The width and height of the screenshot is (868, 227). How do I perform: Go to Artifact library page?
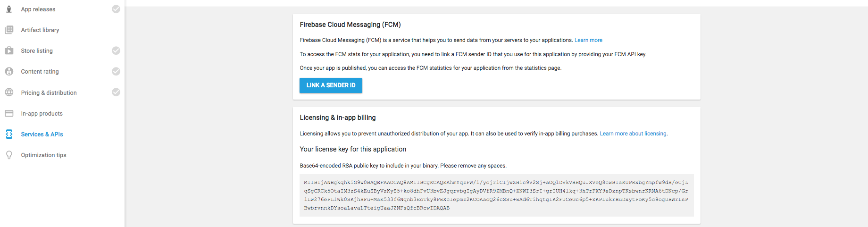pos(40,30)
